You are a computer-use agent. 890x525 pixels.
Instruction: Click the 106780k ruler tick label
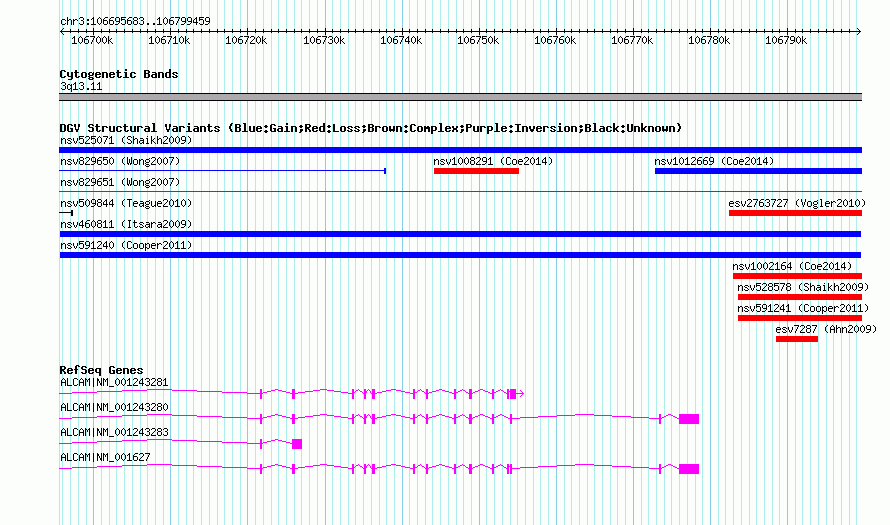(x=710, y=40)
